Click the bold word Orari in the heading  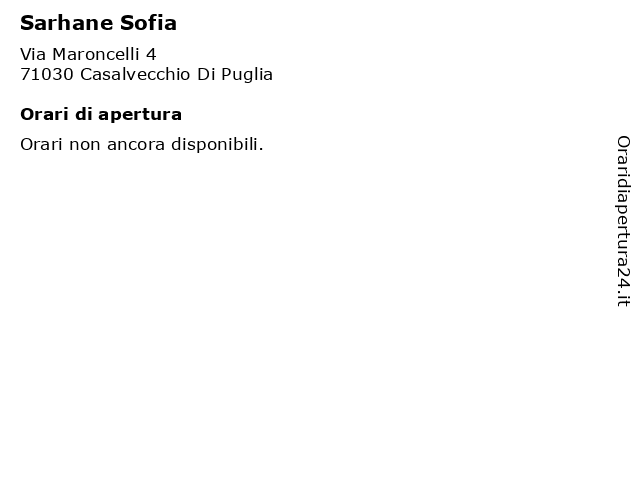(x=44, y=115)
